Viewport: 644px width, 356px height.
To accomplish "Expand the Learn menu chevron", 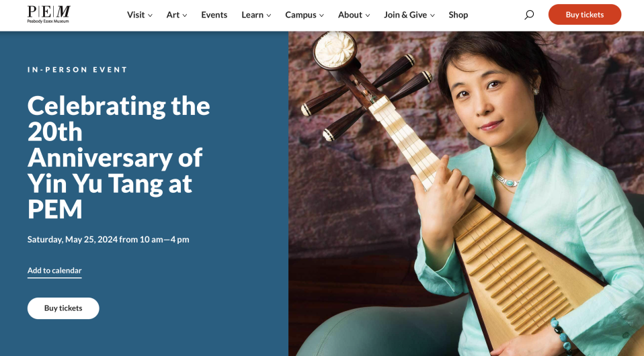I will click(x=269, y=15).
